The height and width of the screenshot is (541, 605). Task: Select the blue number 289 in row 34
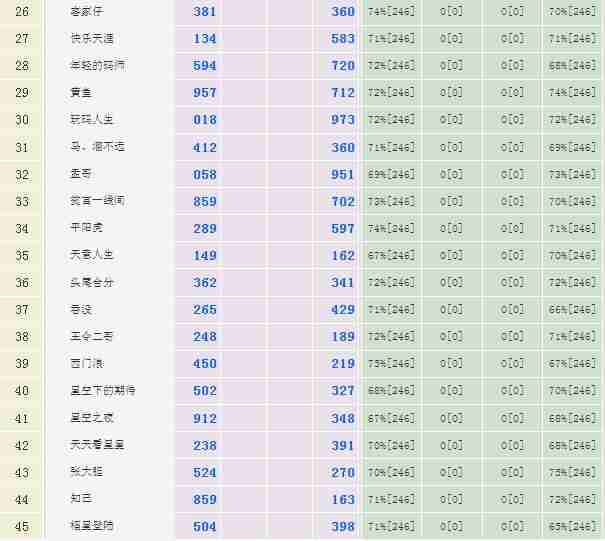click(x=205, y=229)
